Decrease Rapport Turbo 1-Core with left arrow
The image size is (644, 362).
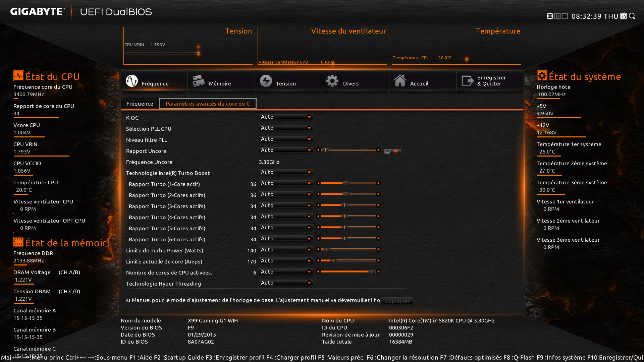[x=318, y=183]
